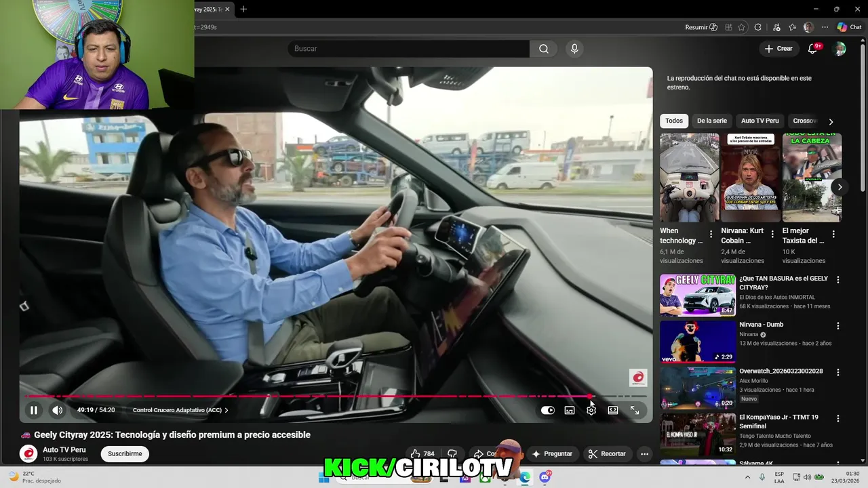
Task: Click the Recortar clip button
Action: [x=607, y=453]
